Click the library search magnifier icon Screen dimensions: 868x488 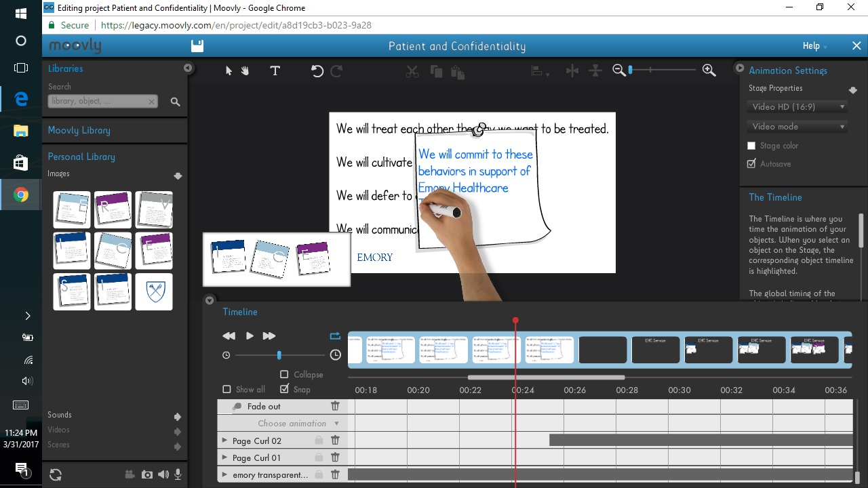(x=175, y=102)
